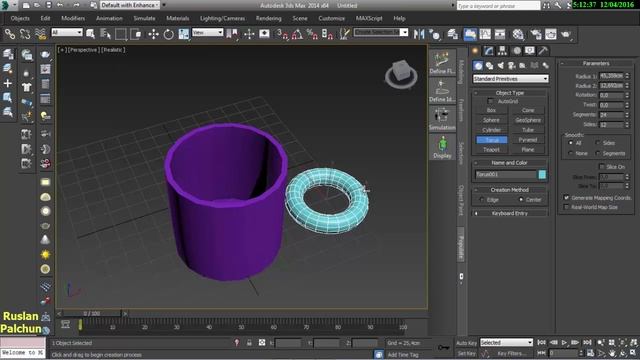Open the Selected key filter dropdown
This screenshot has height=360, width=640.
coord(506,342)
